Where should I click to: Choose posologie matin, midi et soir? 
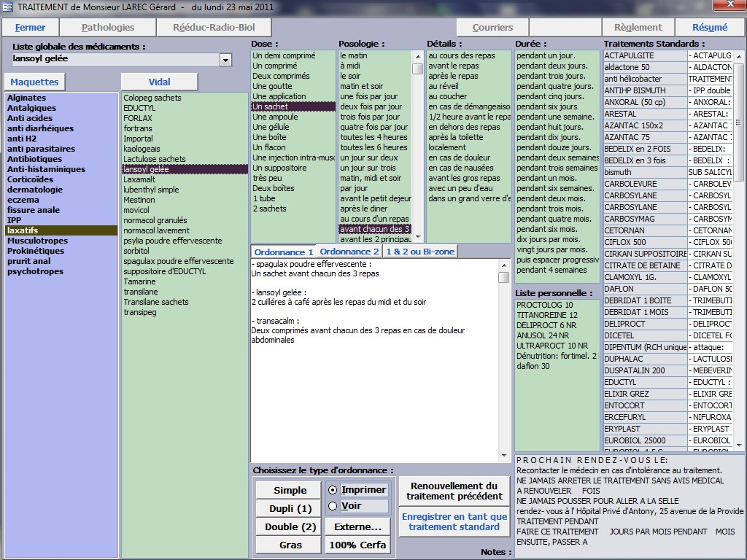click(371, 178)
